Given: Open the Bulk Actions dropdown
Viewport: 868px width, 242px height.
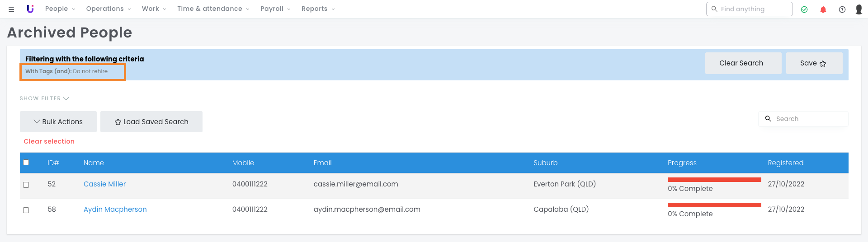Looking at the screenshot, I should click(58, 122).
